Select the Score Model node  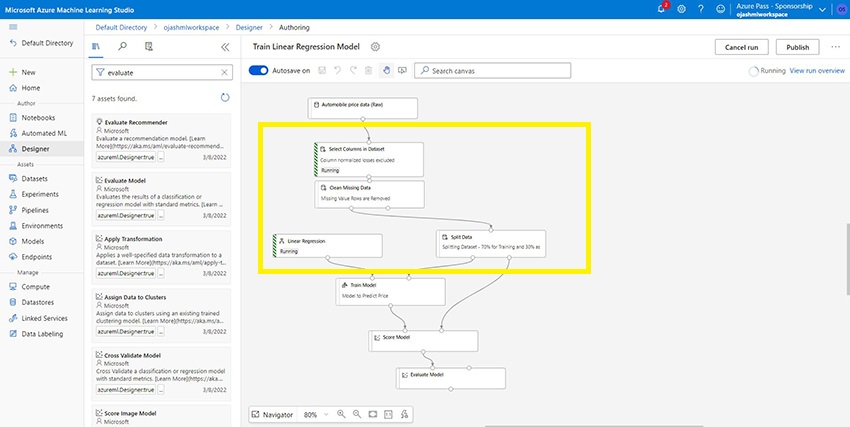[423, 341]
